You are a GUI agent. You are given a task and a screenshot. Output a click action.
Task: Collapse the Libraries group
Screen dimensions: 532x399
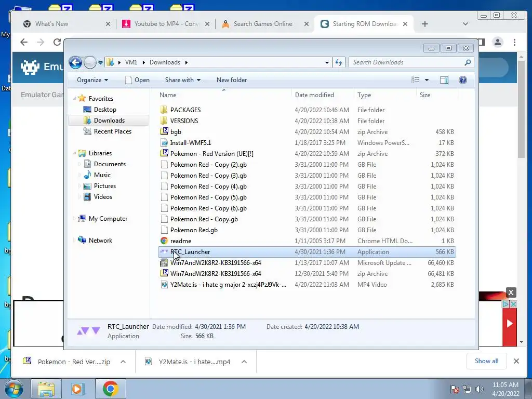click(75, 153)
